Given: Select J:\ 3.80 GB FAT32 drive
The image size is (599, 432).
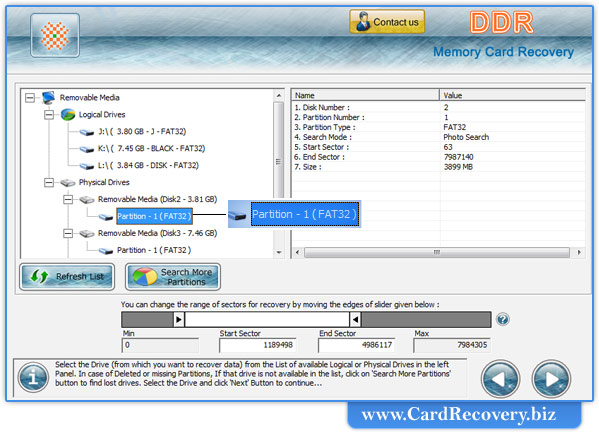Looking at the screenshot, I should tap(142, 131).
